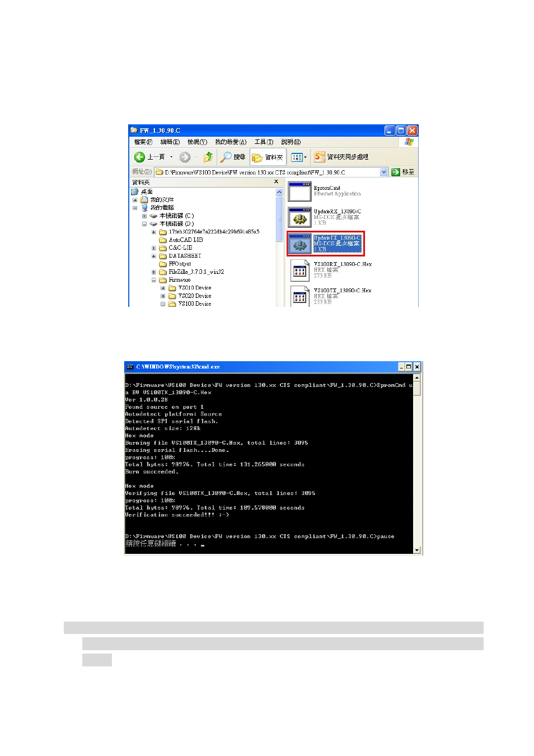This screenshot has height=756, width=534.
Task: Click the VS100RX_13090-C.Hex file name
Action: [343, 264]
